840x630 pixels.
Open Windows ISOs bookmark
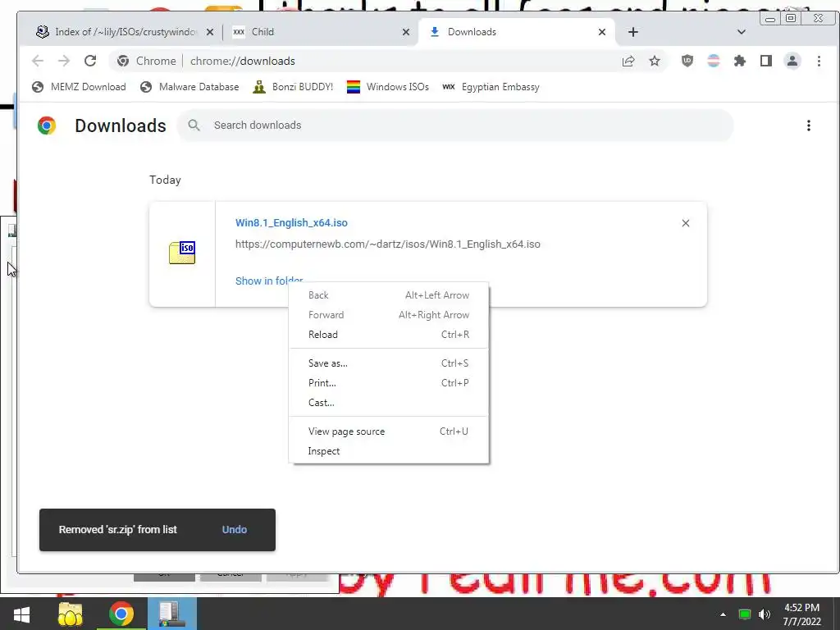(x=388, y=87)
